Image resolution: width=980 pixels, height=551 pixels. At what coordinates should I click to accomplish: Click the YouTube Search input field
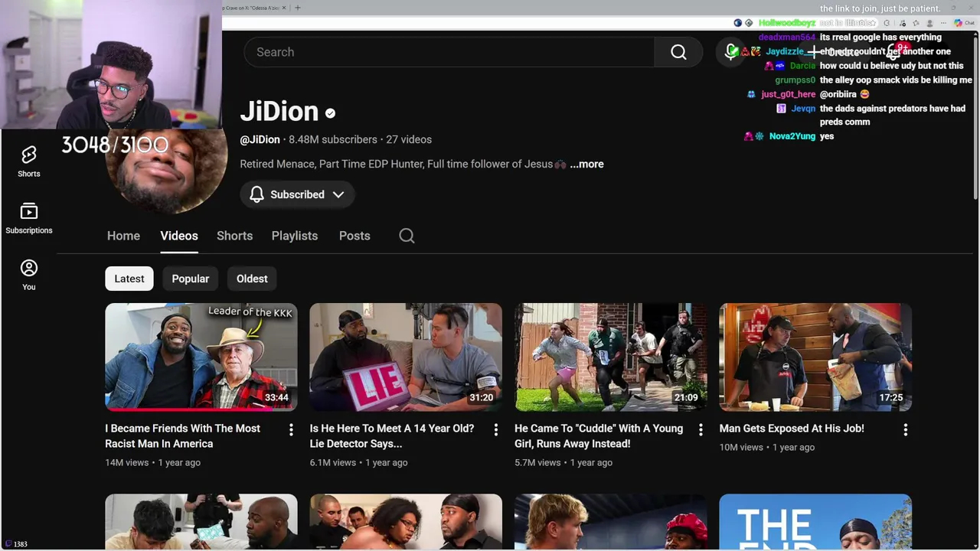click(449, 52)
